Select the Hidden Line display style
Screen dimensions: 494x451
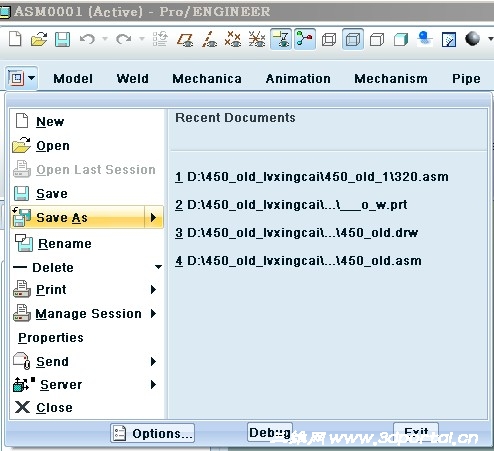click(x=353, y=40)
